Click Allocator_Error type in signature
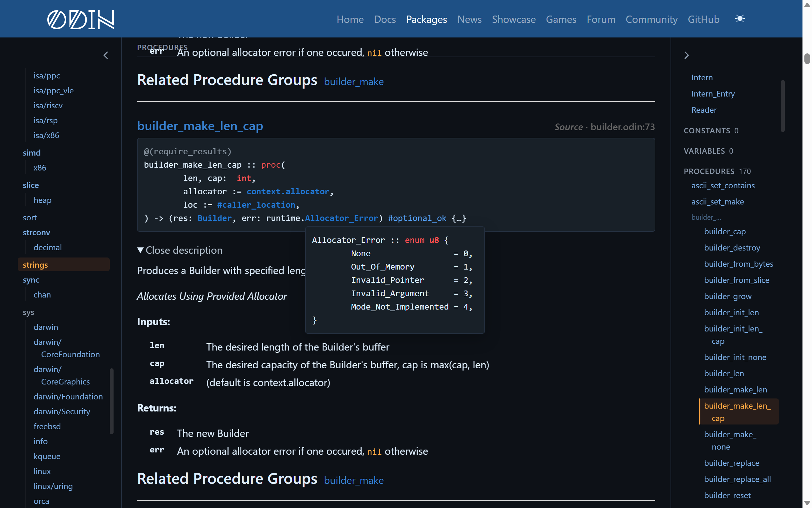This screenshot has width=812, height=508. (x=341, y=218)
